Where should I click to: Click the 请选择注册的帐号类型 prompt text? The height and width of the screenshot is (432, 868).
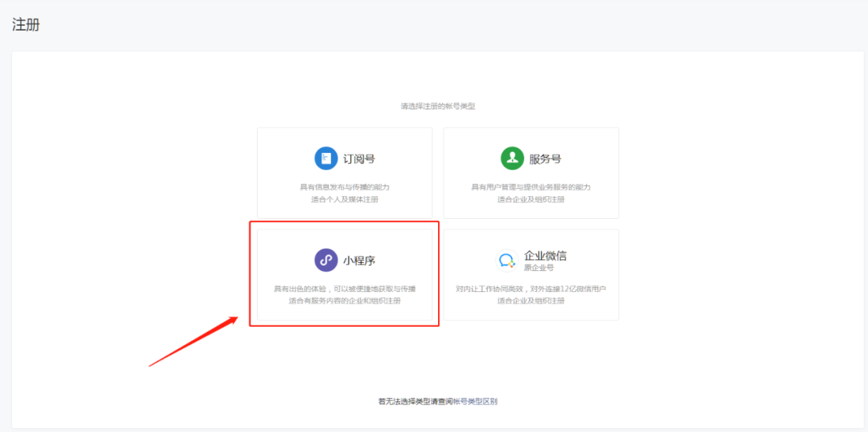click(x=437, y=106)
